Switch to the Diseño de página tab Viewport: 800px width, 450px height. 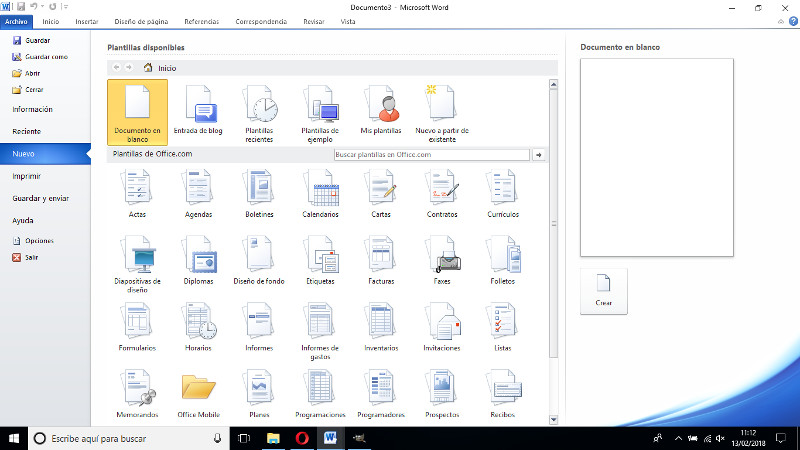point(141,21)
